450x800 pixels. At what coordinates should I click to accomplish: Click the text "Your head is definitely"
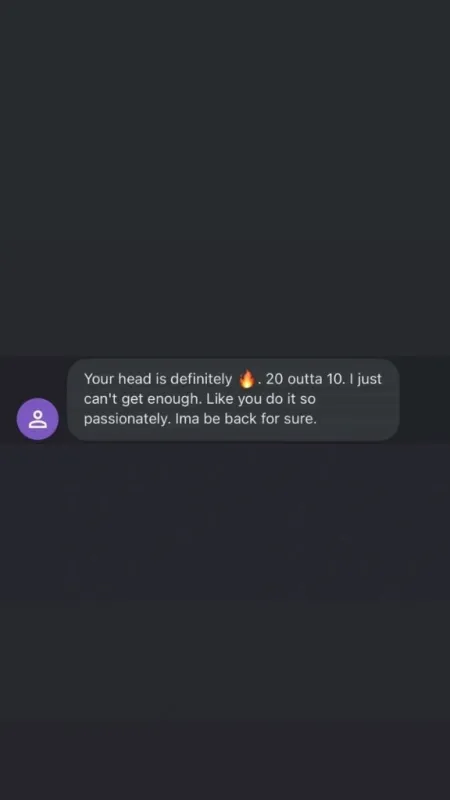158,379
